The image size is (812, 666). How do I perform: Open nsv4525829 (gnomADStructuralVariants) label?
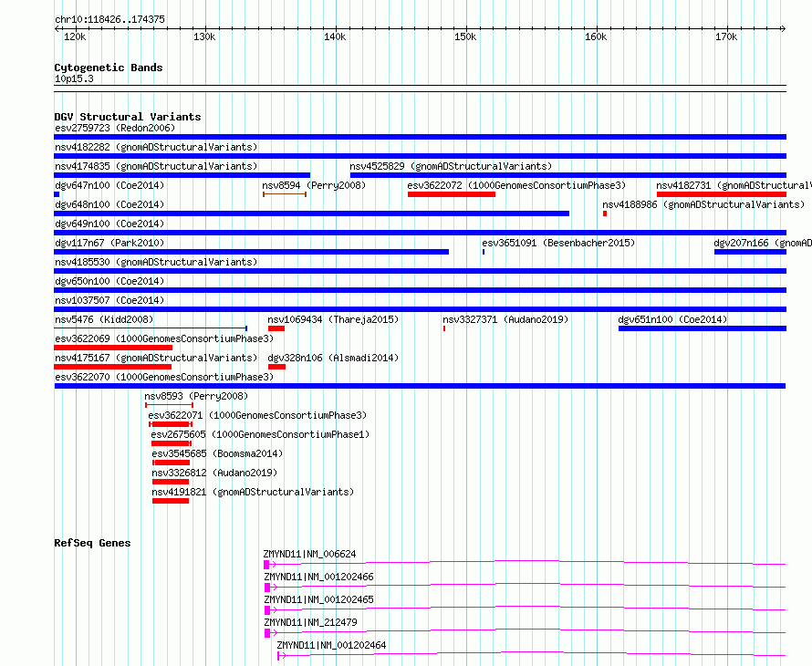coord(451,166)
